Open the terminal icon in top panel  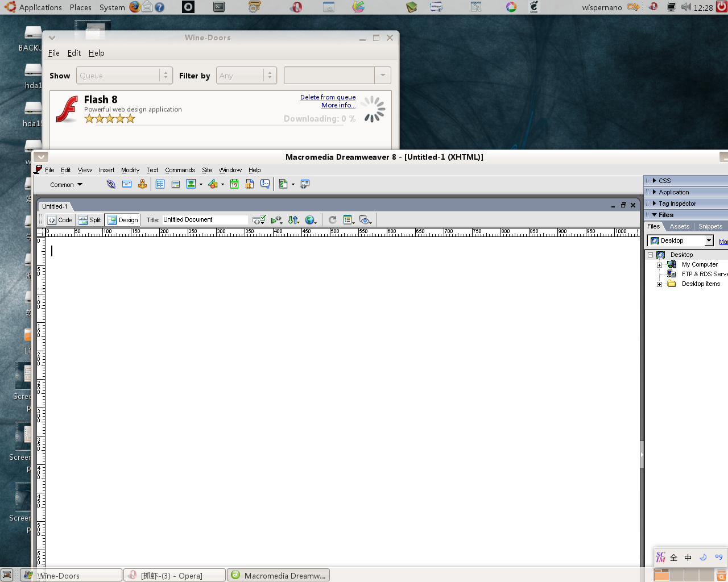(218, 7)
